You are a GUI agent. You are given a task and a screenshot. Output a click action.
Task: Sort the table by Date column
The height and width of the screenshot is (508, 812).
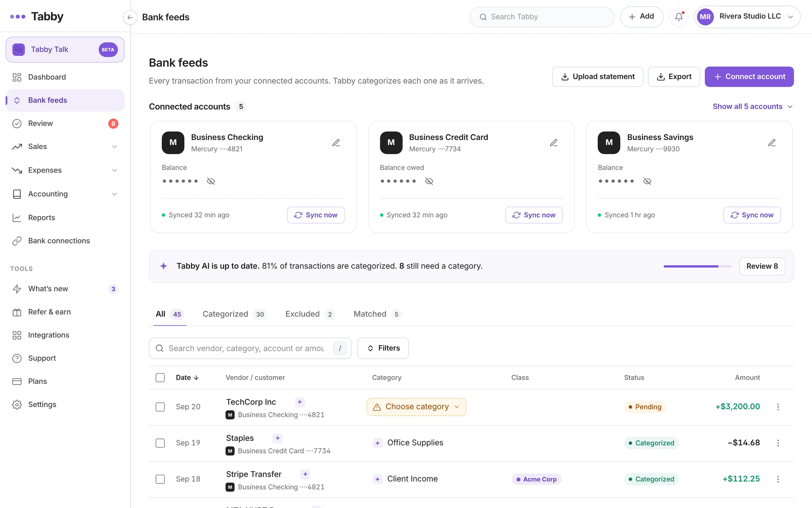click(x=187, y=378)
